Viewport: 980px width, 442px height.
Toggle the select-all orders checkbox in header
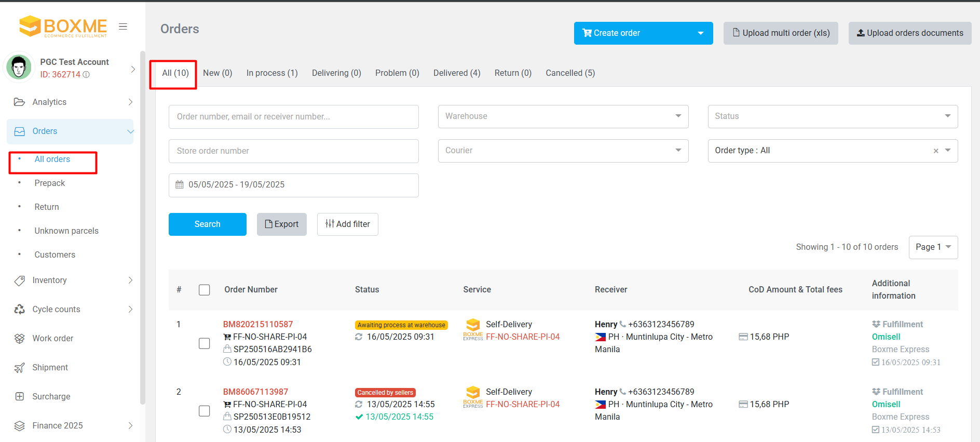click(x=205, y=290)
